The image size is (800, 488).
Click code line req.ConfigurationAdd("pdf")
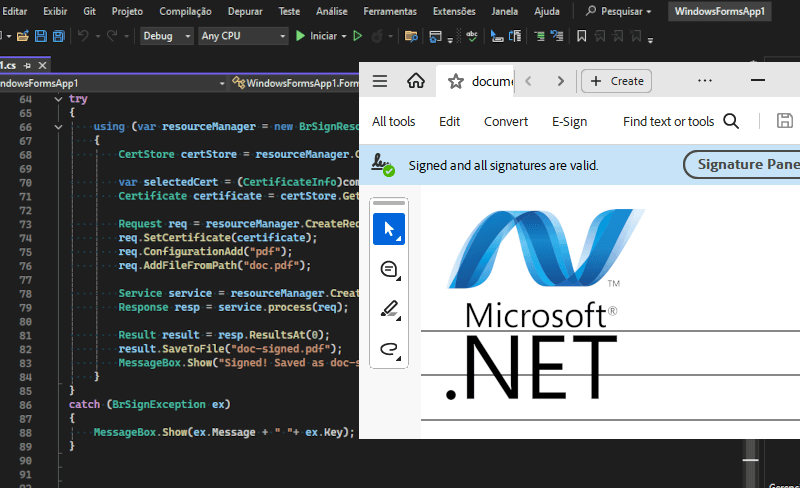click(206, 252)
